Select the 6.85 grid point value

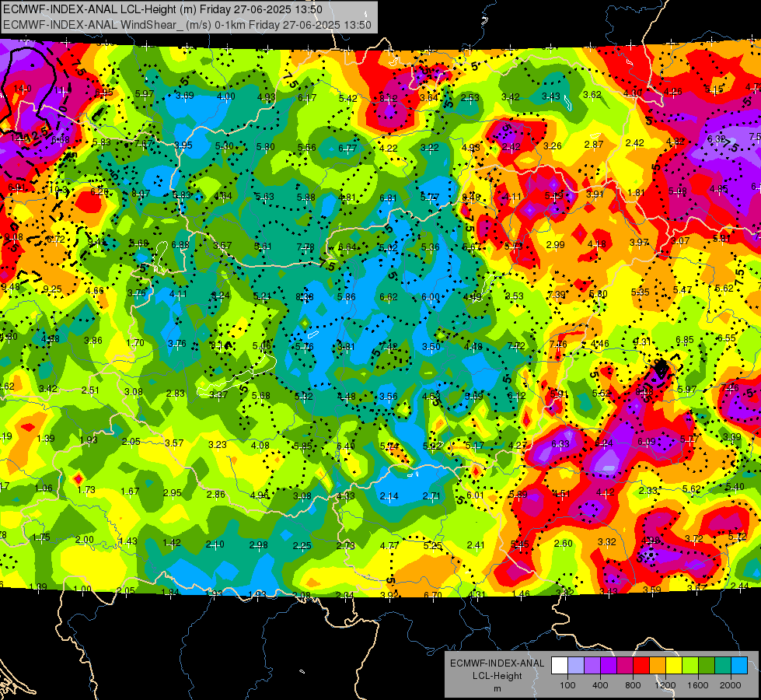[x=685, y=340]
